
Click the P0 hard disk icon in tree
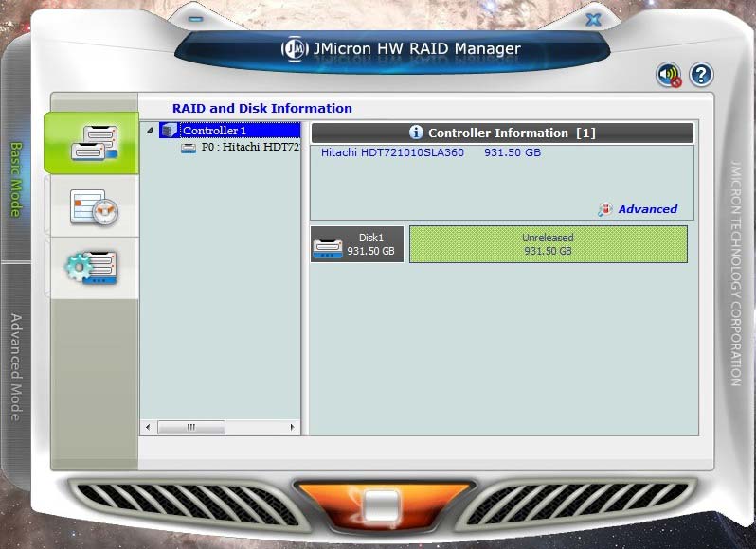click(x=189, y=148)
